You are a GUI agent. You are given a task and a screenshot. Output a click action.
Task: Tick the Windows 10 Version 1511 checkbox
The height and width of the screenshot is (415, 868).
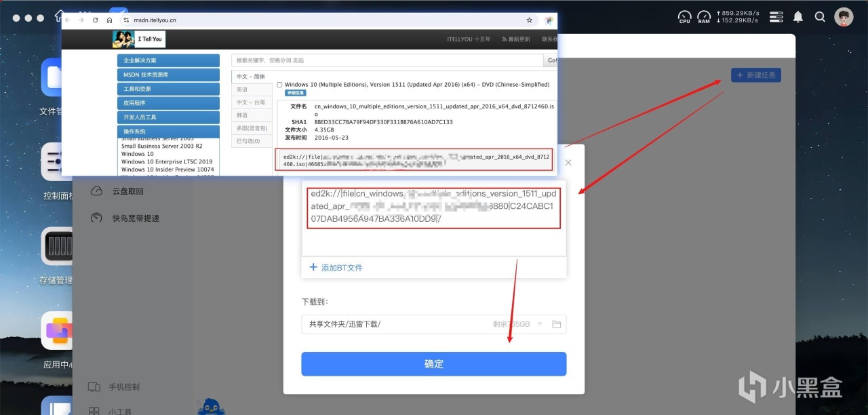pyautogui.click(x=279, y=85)
